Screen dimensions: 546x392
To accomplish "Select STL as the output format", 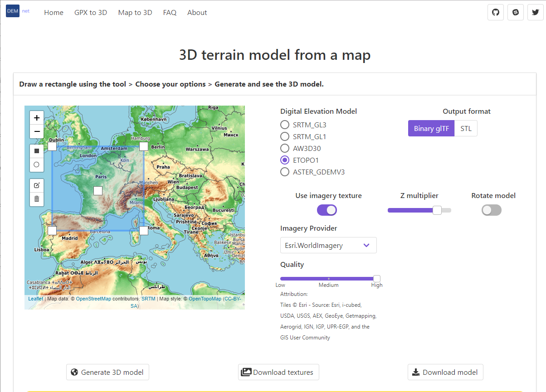I will pyautogui.click(x=466, y=128).
